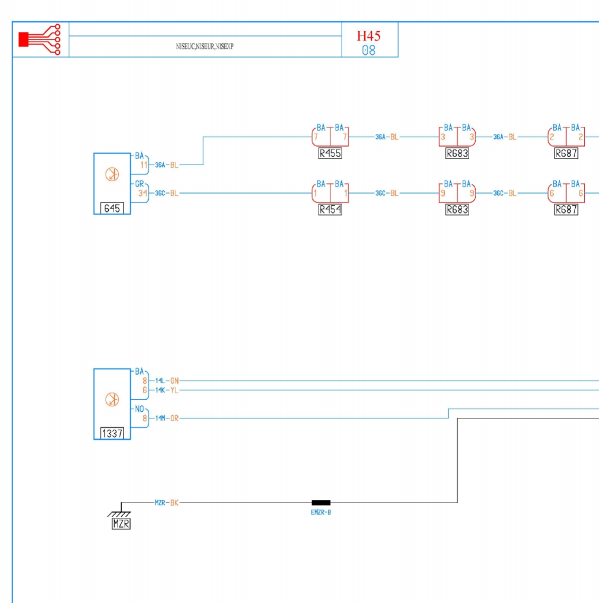
Task: Select the transistor symbol inside component 1337
Action: pos(112,399)
